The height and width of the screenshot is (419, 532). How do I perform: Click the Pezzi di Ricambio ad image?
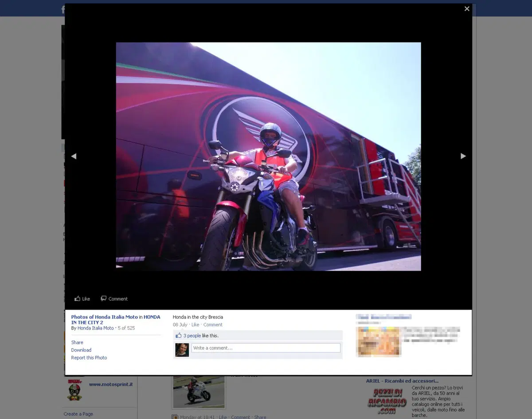click(x=387, y=401)
